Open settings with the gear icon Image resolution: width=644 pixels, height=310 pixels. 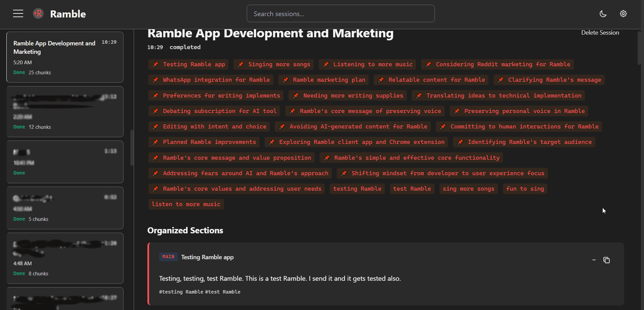pyautogui.click(x=623, y=13)
